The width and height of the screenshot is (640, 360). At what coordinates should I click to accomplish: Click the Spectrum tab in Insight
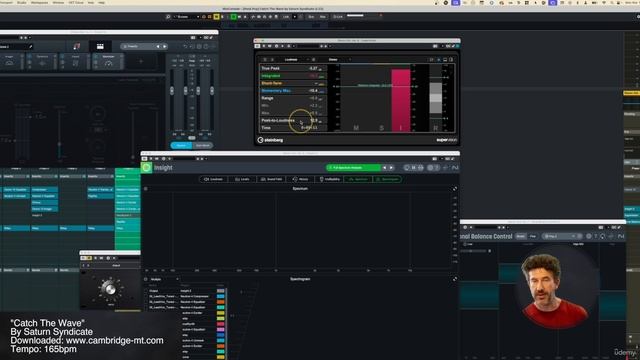(x=358, y=179)
